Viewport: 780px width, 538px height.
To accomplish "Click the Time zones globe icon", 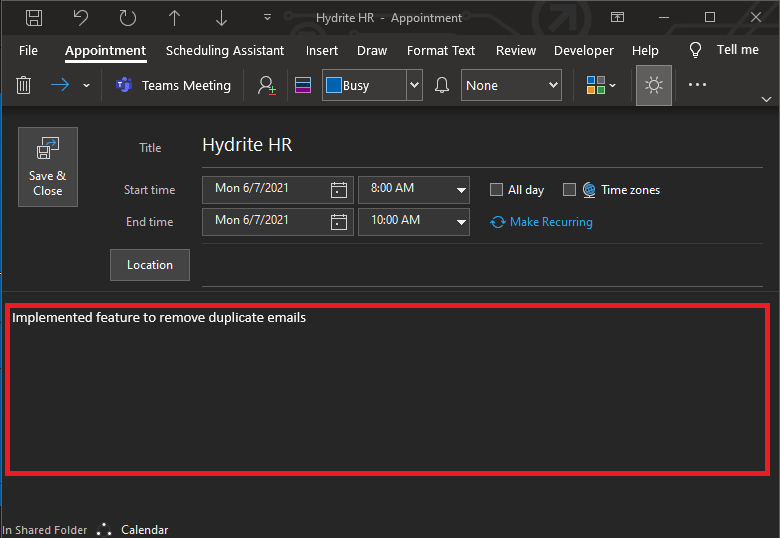I will (x=589, y=190).
